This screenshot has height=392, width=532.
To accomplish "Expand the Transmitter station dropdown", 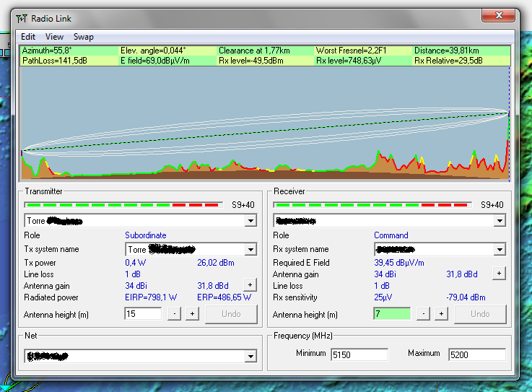I will (250, 221).
